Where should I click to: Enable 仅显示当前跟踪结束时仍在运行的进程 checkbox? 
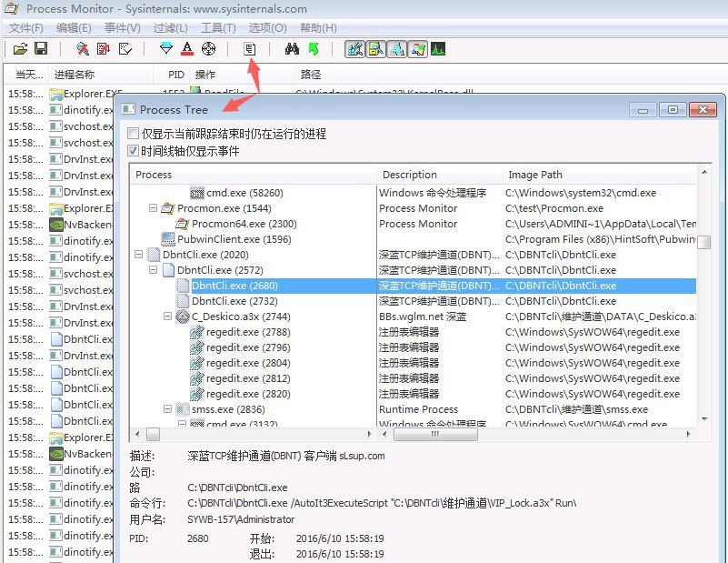tap(134, 134)
